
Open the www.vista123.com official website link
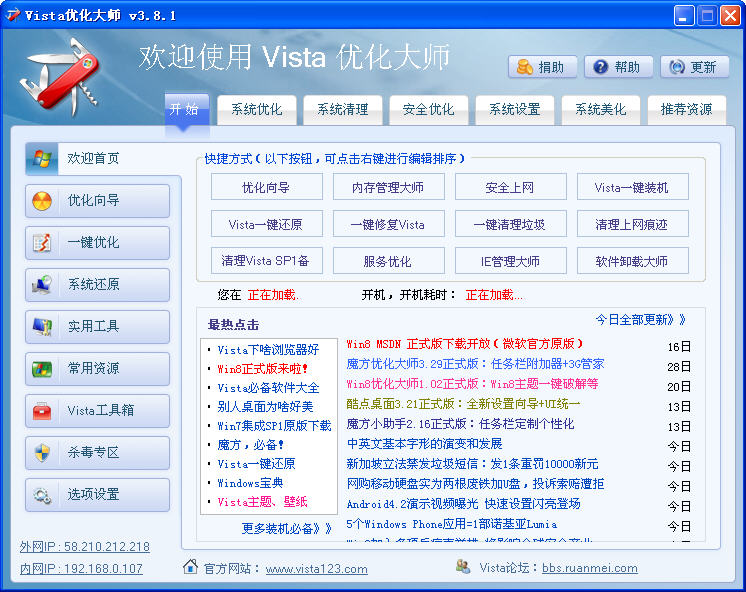[316, 569]
